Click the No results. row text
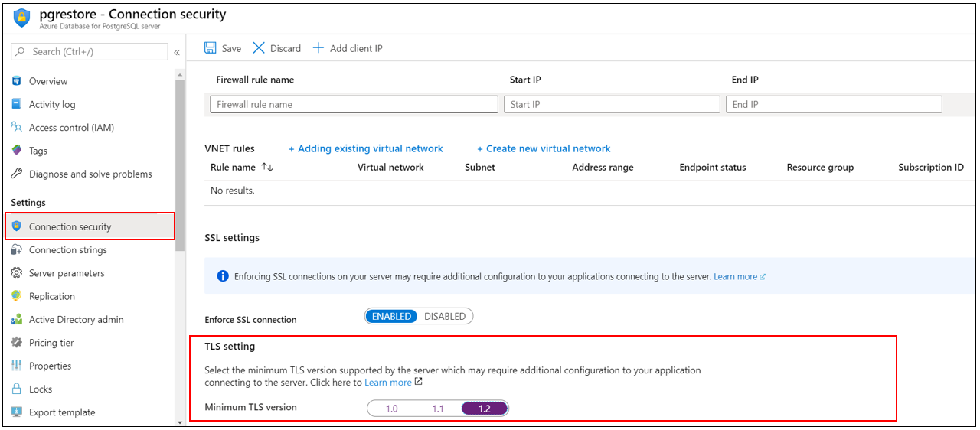Image resolution: width=980 pixels, height=430 pixels. pyautogui.click(x=233, y=190)
